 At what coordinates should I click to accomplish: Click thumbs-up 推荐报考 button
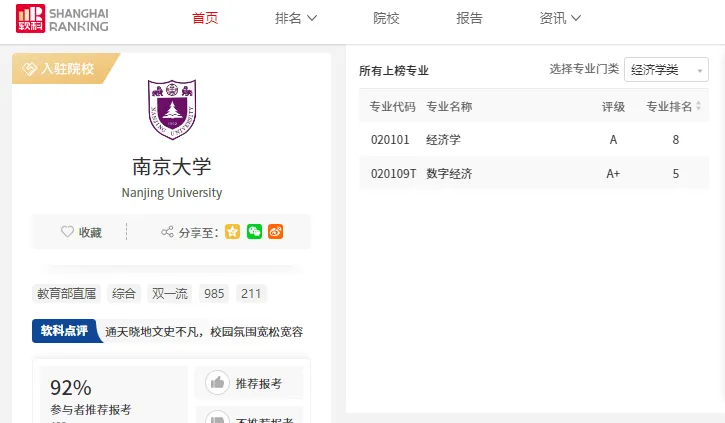tap(249, 383)
